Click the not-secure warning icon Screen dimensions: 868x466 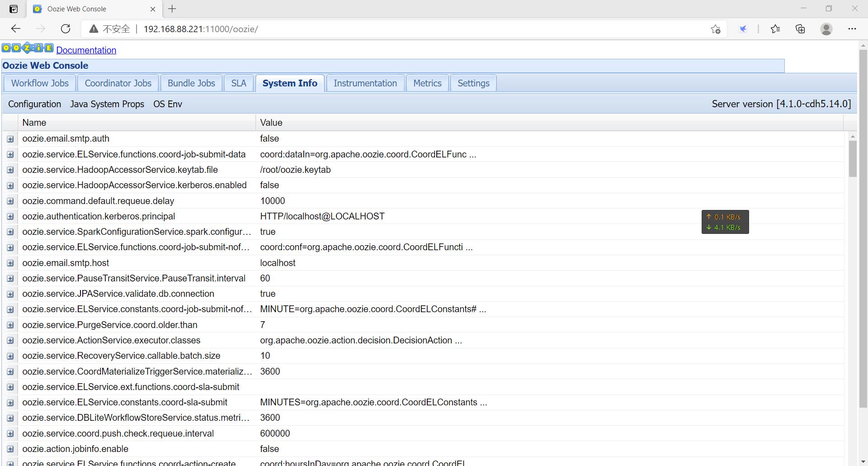94,29
